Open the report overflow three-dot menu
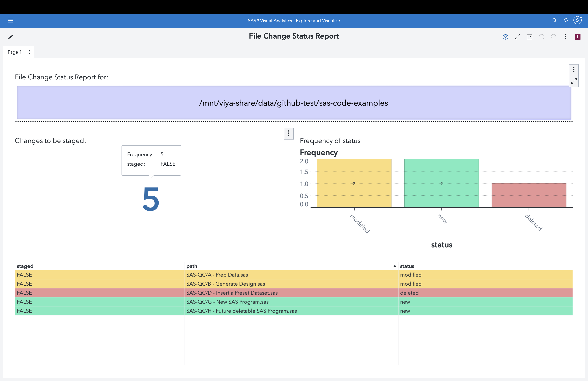Screen dimensions: 588x382 tap(565, 37)
